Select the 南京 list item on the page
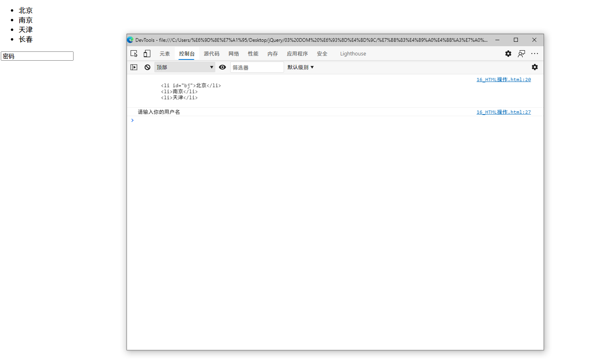Screen dimensions: 591x364 point(26,20)
